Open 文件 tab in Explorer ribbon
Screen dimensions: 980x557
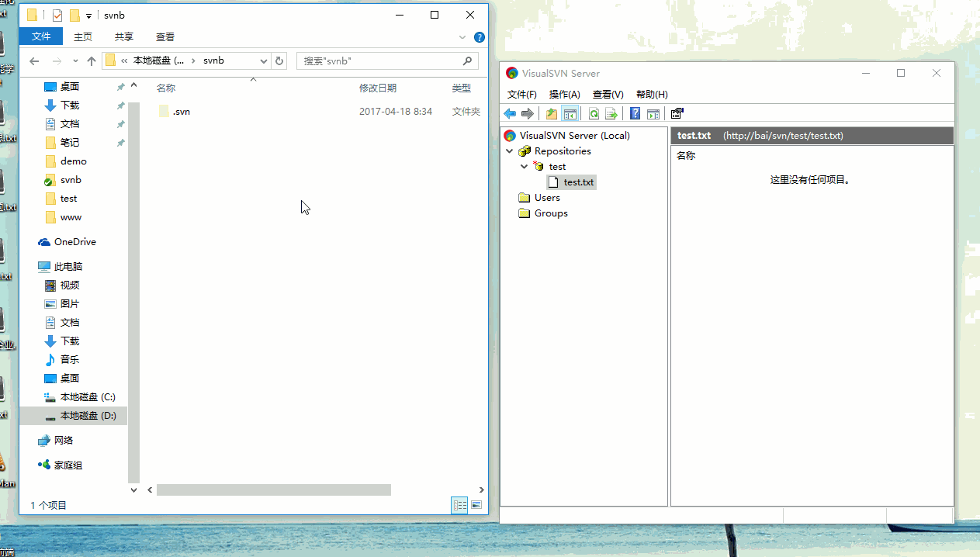tap(41, 36)
